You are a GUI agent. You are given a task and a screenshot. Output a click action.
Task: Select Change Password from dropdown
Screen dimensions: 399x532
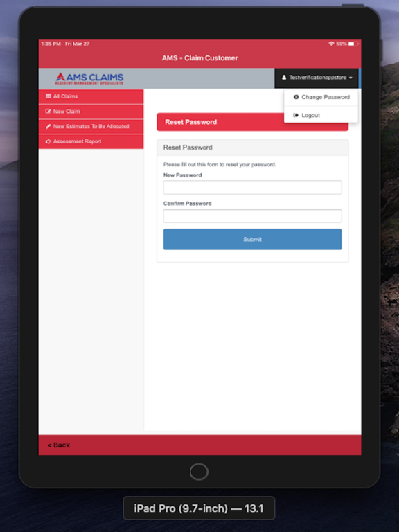(321, 97)
